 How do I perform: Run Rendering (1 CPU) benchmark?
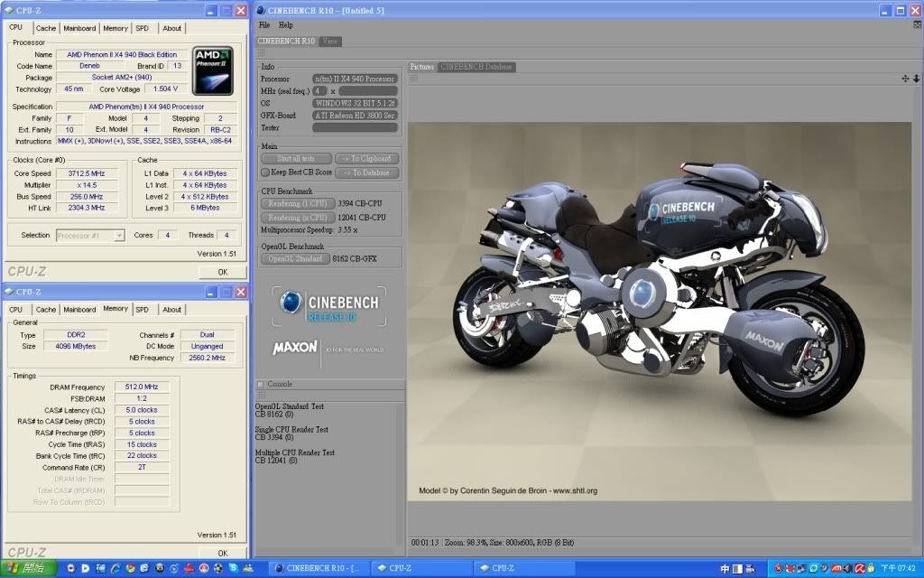point(298,203)
